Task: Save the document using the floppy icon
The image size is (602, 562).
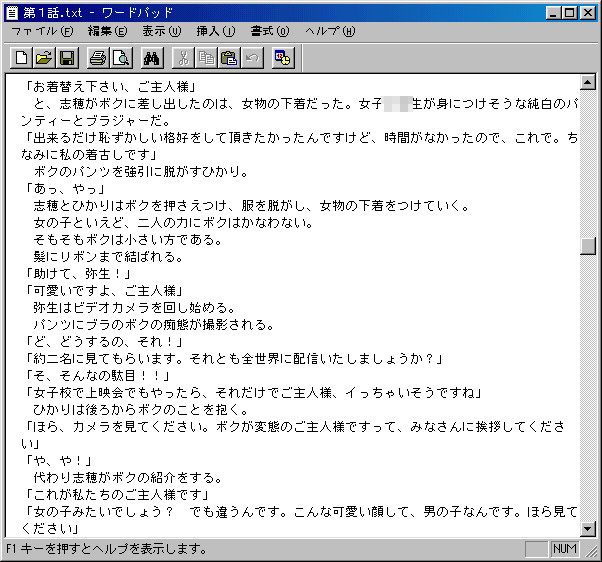Action: coord(67,58)
